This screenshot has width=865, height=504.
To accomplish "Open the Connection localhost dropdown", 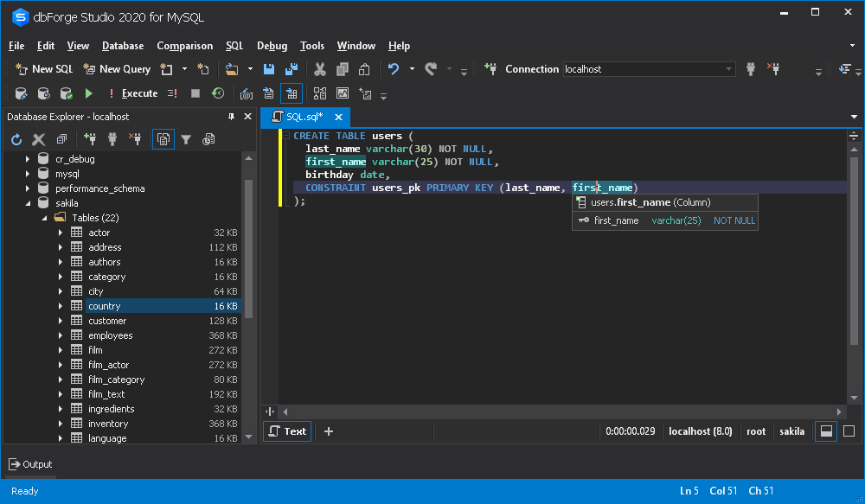I will (649, 69).
